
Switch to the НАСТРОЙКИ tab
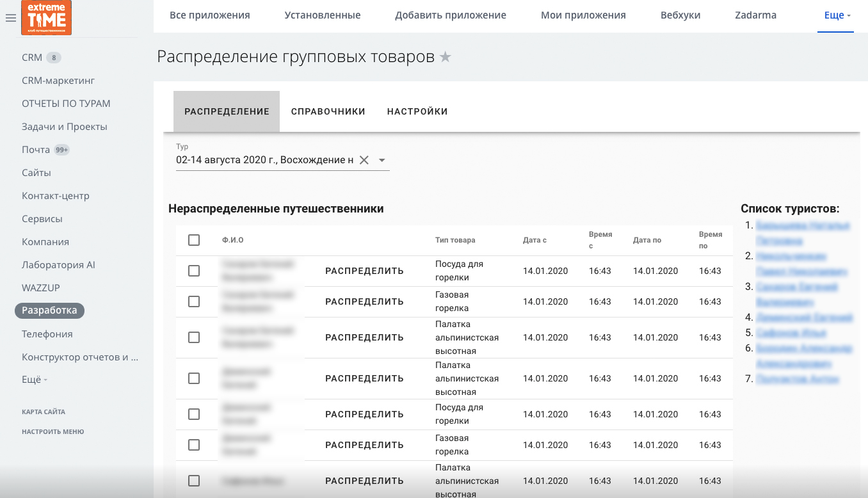(x=417, y=111)
